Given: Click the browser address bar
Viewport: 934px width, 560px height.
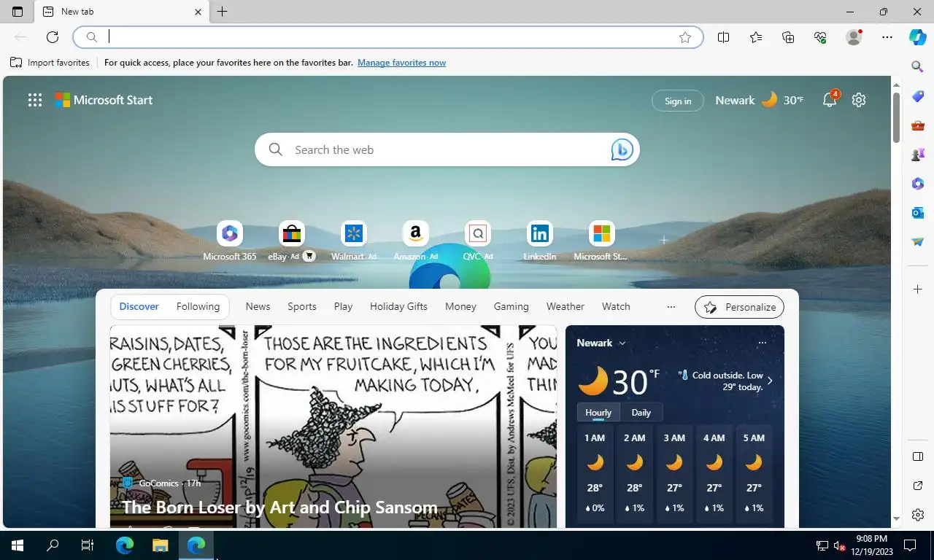Looking at the screenshot, I should point(387,37).
